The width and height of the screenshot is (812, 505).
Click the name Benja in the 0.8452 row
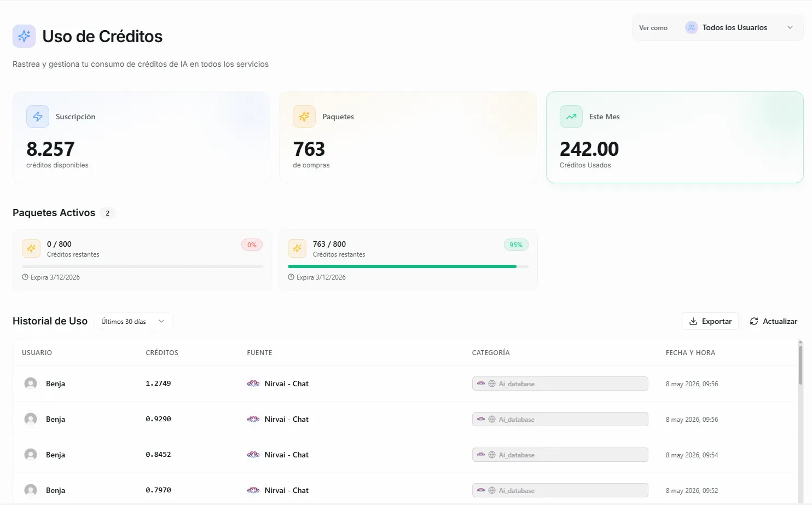tap(55, 455)
